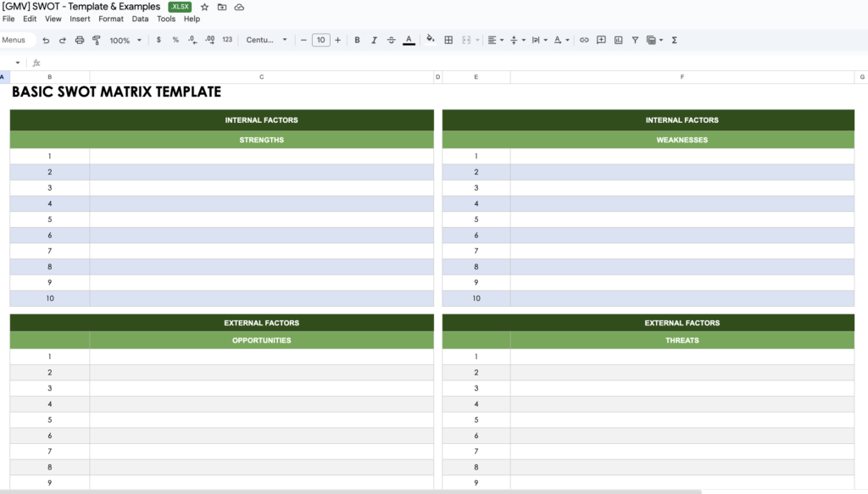868x494 pixels.
Task: Click the Functions sigma icon
Action: 673,39
